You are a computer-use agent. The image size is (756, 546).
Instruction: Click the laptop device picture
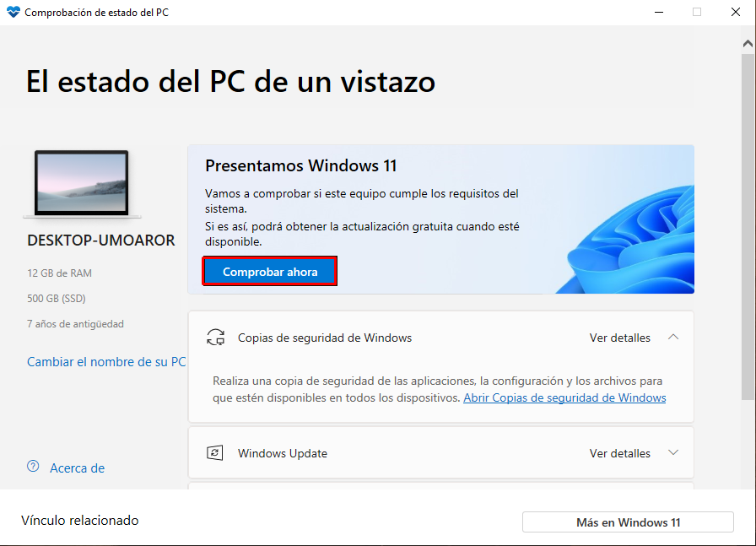pyautogui.click(x=82, y=184)
